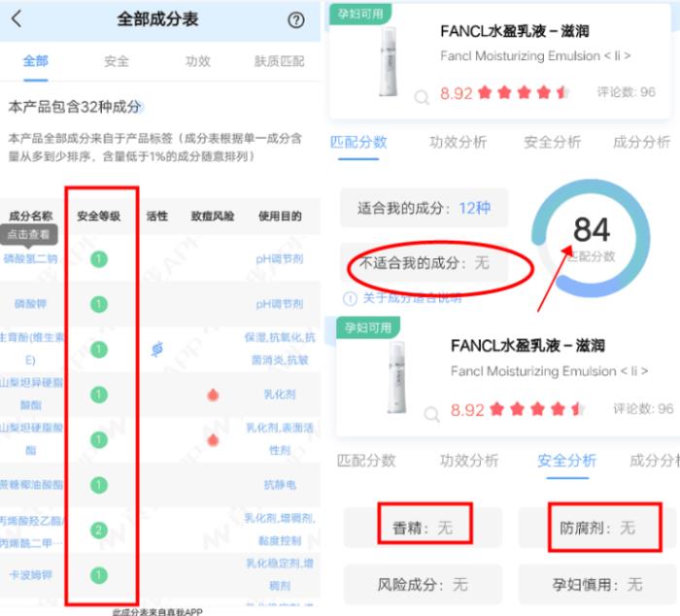The width and height of the screenshot is (680, 616).
Task: Go back using the top-left arrow
Action: 17,19
